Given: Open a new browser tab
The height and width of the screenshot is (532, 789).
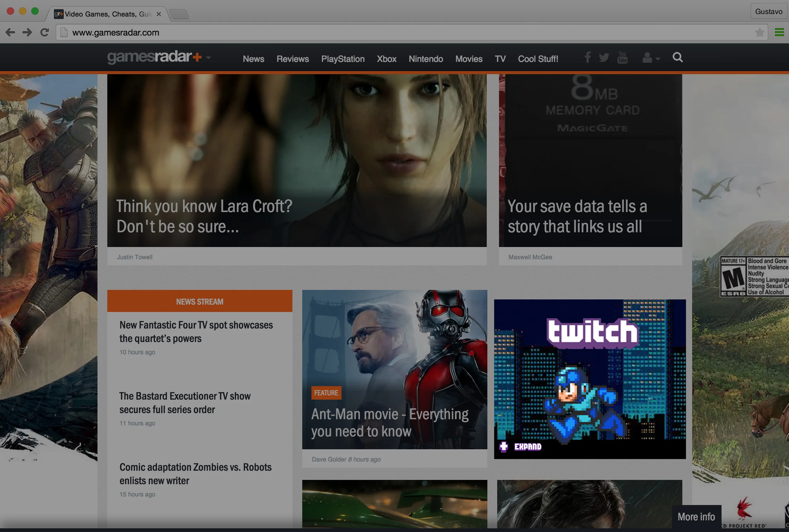Looking at the screenshot, I should [179, 14].
